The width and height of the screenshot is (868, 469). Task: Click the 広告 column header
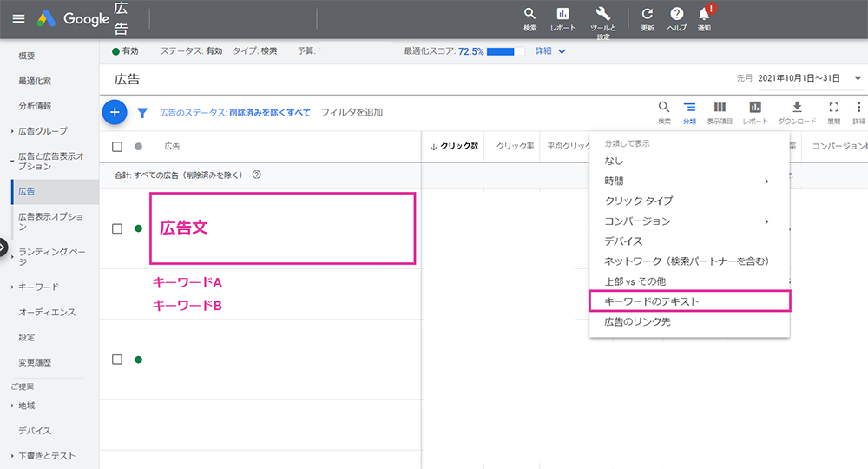[172, 146]
